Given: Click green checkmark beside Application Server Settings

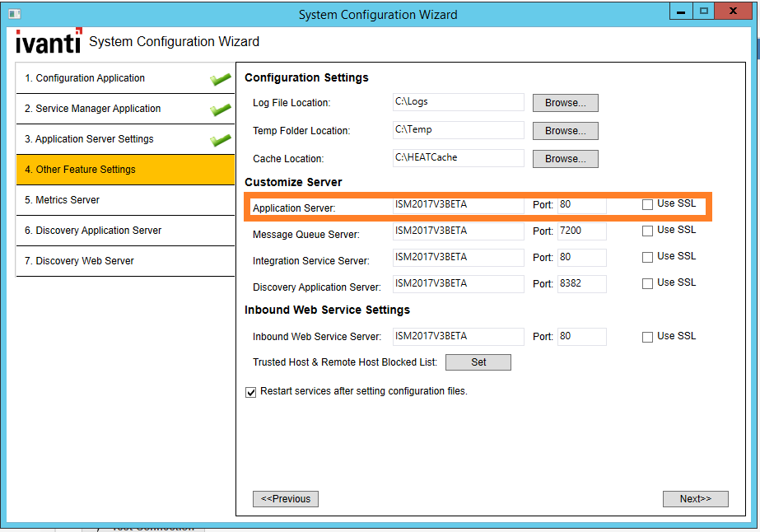Looking at the screenshot, I should pos(220,140).
